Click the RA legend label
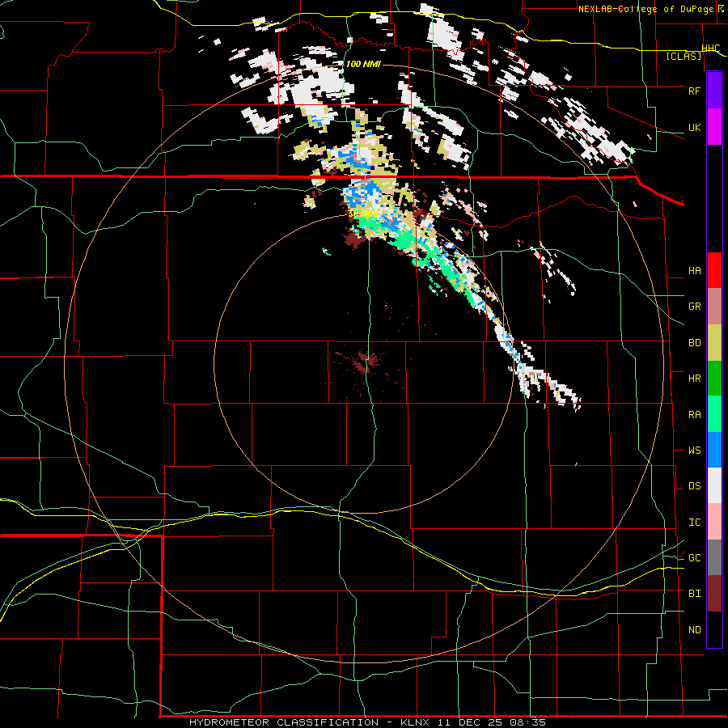Image resolution: width=728 pixels, height=728 pixels. coord(694,414)
